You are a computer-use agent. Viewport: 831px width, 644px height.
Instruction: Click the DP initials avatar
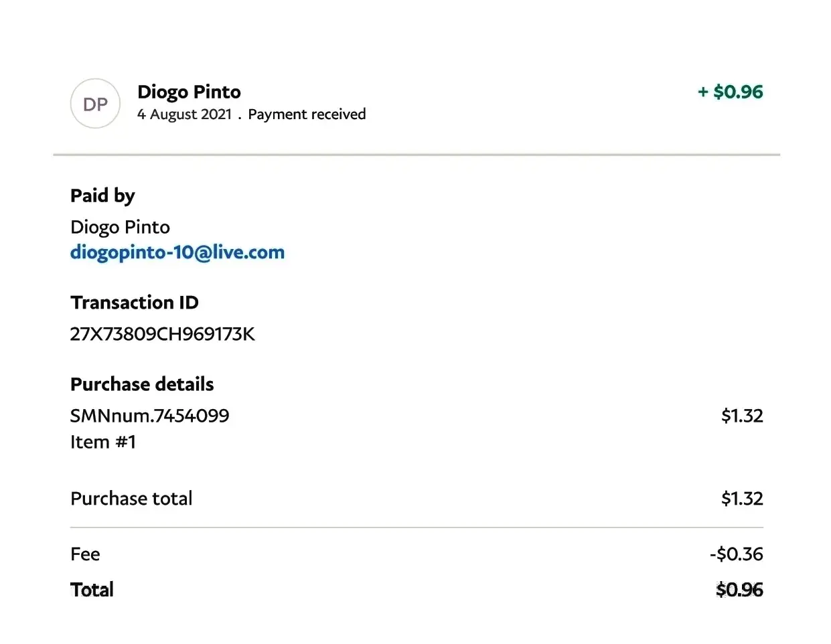(95, 104)
